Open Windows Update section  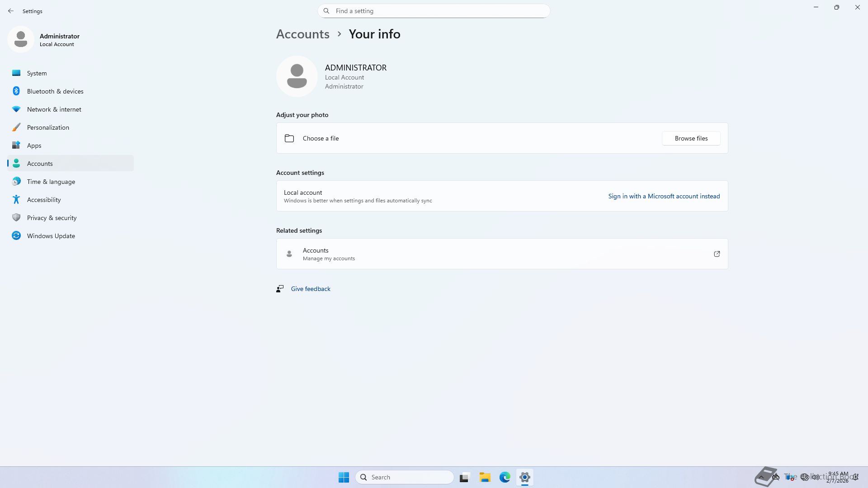point(51,236)
